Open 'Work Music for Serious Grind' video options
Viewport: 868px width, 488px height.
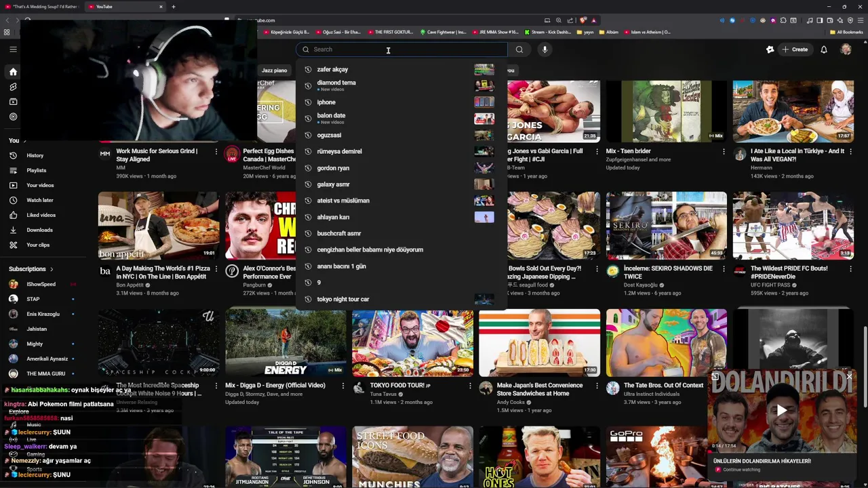216,151
